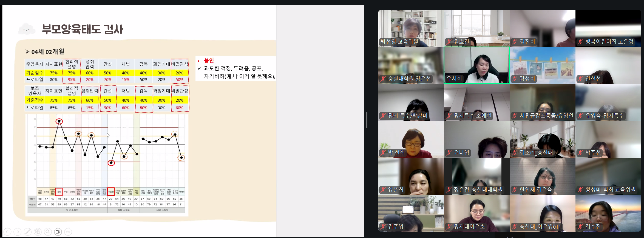Toggle the camera icon on the slideshow toolbar
Screen dimensions: 644x238
tap(58, 232)
